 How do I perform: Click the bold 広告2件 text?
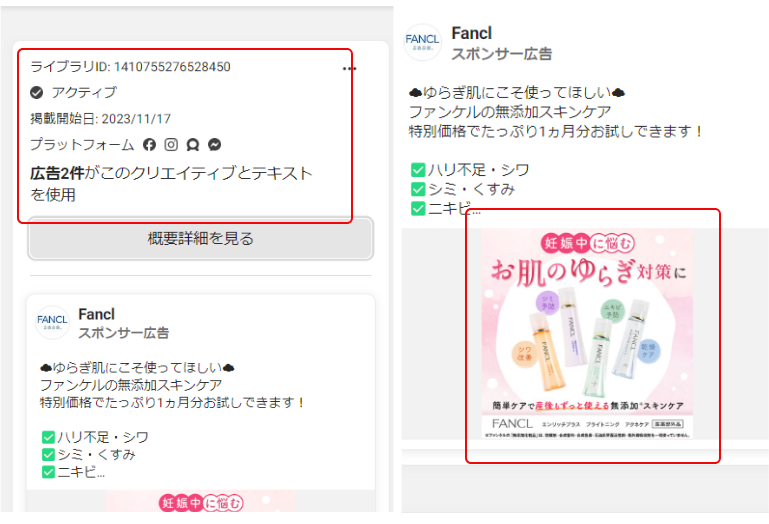tap(57, 173)
